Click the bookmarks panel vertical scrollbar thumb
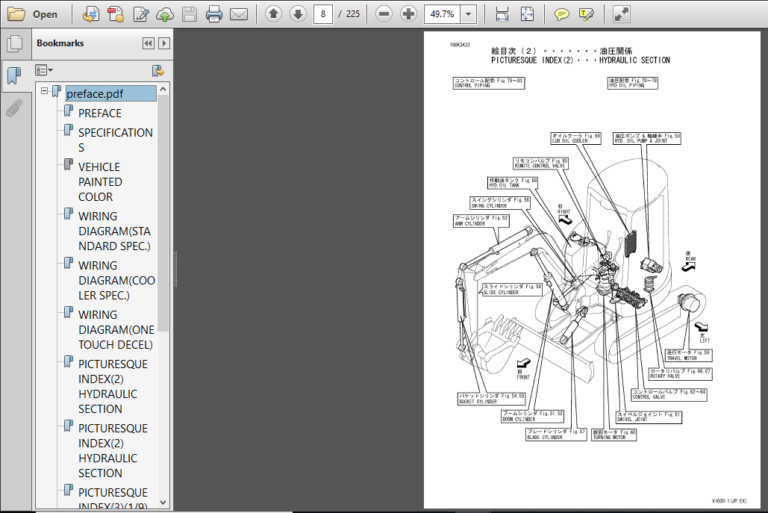This screenshot has width=768, height=513. click(163, 213)
